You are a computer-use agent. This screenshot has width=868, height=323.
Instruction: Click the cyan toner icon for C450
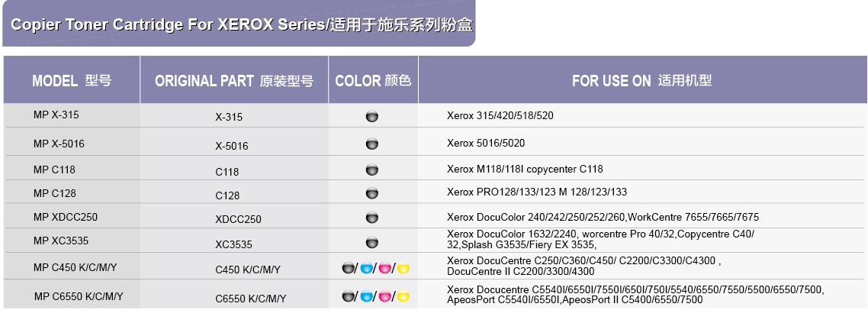[x=367, y=268]
